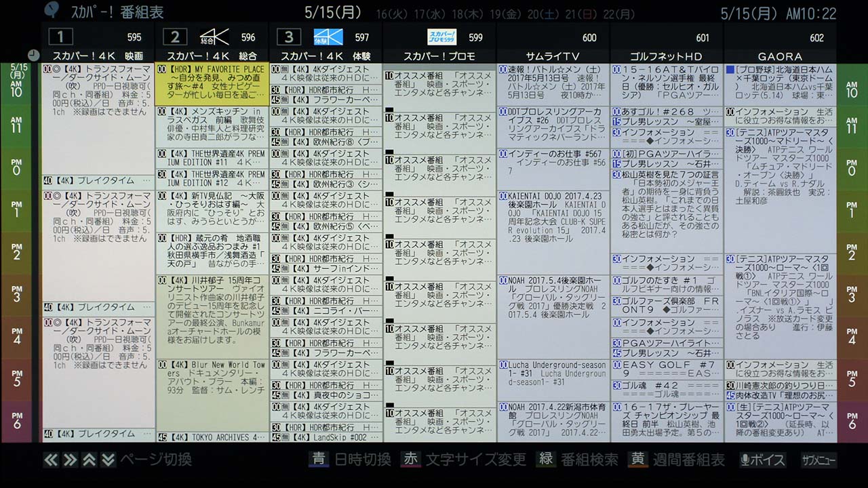Viewport: 868px width, 488px height.
Task: Open プロ野球 北海道日本ハム×千葉ロッテ program
Action: 781,85
